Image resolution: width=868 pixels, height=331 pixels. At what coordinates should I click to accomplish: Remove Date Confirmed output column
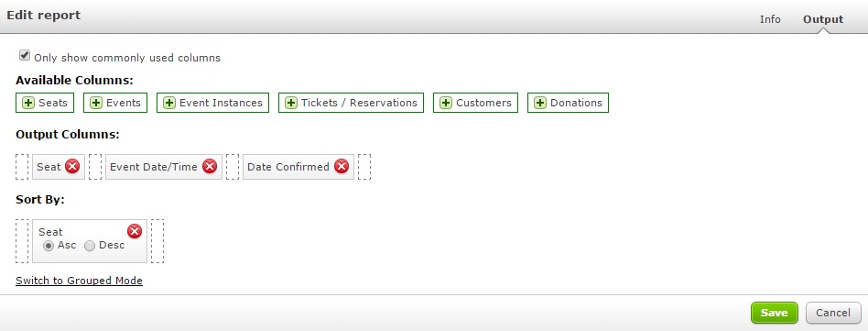click(342, 166)
